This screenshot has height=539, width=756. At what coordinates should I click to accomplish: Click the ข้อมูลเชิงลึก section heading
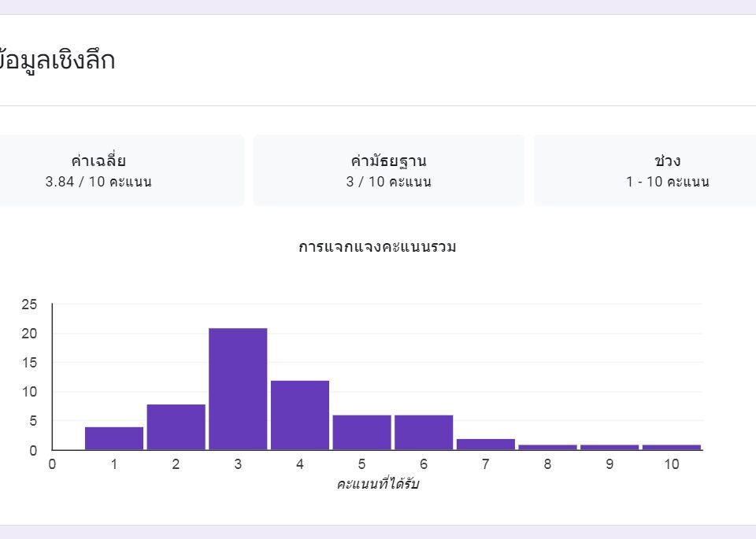click(x=56, y=61)
